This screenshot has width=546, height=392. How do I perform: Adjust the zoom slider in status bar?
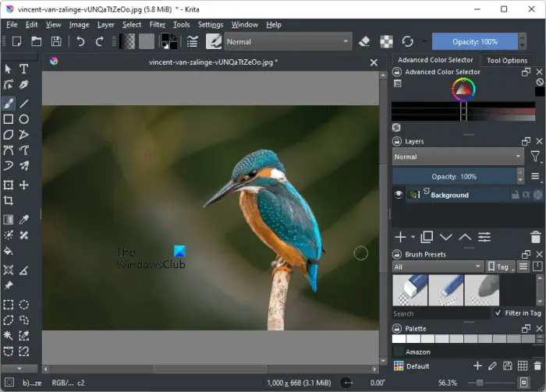tap(491, 383)
